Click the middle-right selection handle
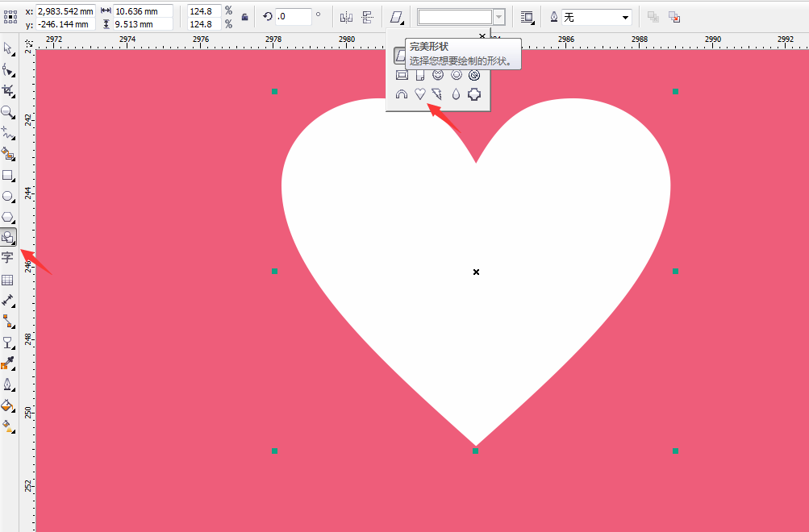809x532 pixels. pos(675,271)
